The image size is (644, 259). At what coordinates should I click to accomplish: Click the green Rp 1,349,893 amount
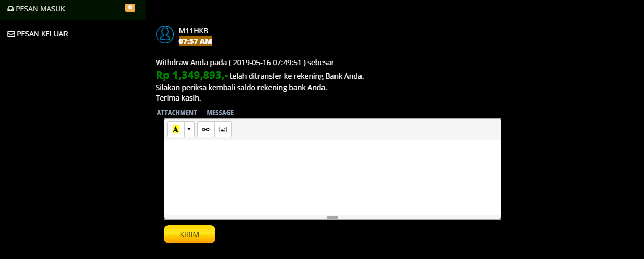coord(191,76)
